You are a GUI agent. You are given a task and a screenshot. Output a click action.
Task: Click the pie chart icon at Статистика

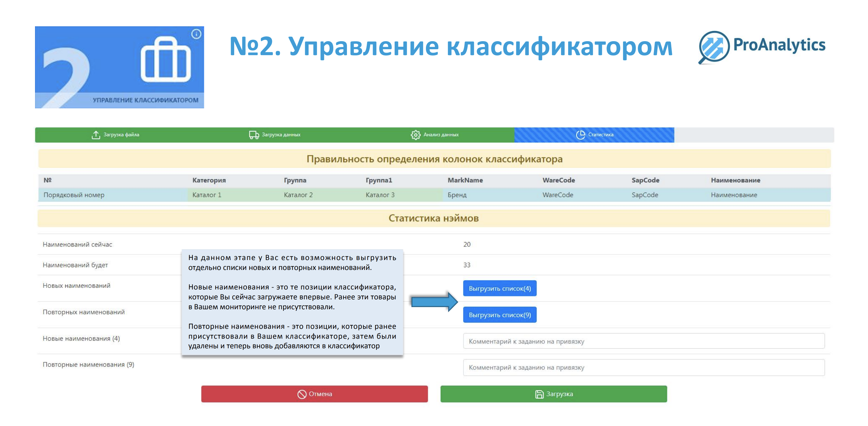[580, 135]
